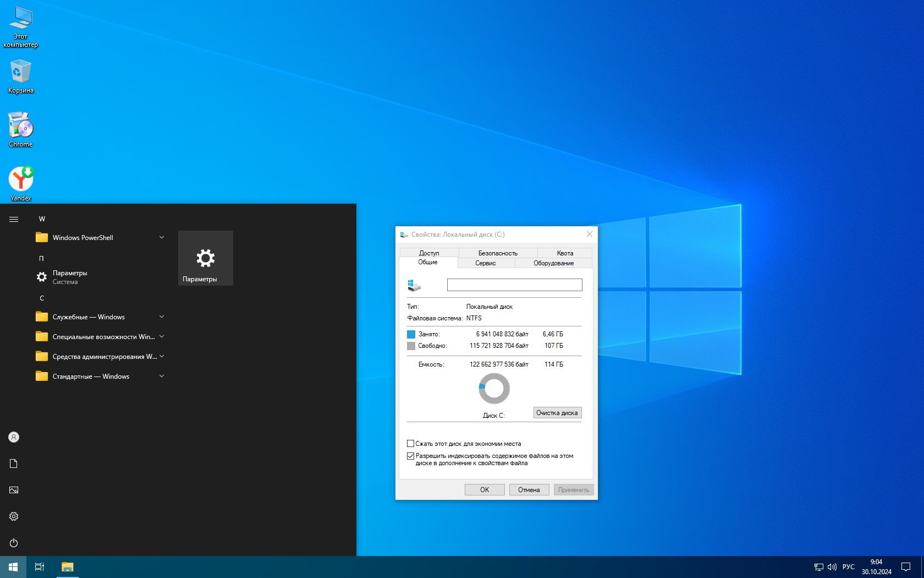Switch to the Безопасность tab
924x578 pixels.
point(498,253)
